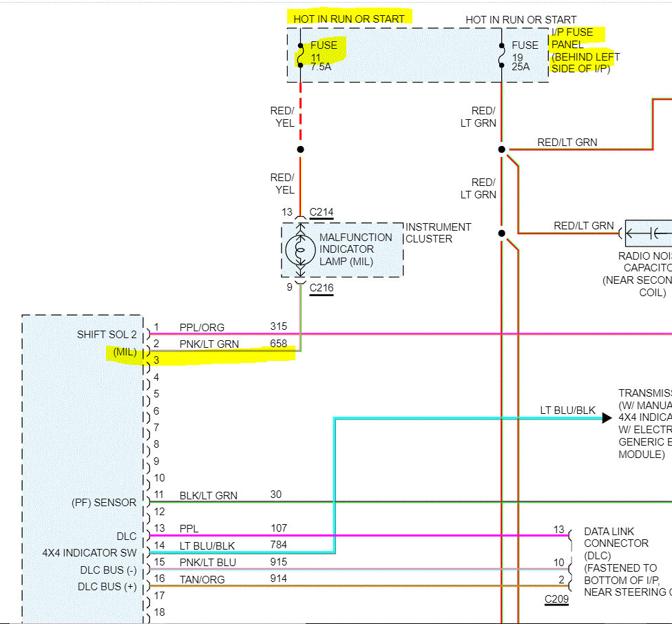
Task: Click the lower RED/LT GRN splice dot
Action: (501, 233)
